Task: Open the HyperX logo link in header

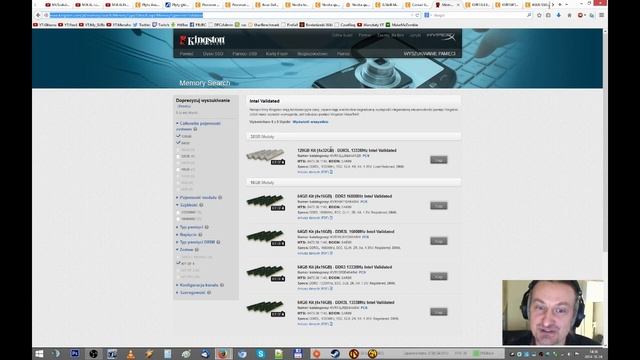Action: [441, 36]
